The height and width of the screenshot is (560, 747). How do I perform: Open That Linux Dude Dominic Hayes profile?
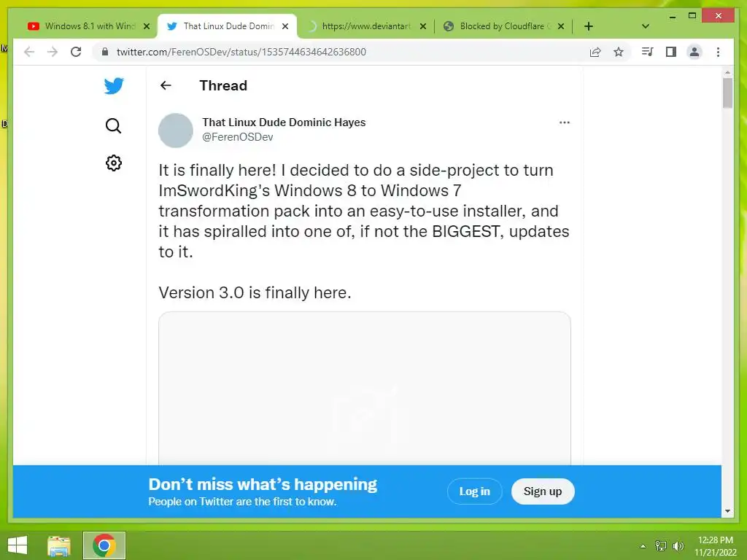[x=284, y=122]
